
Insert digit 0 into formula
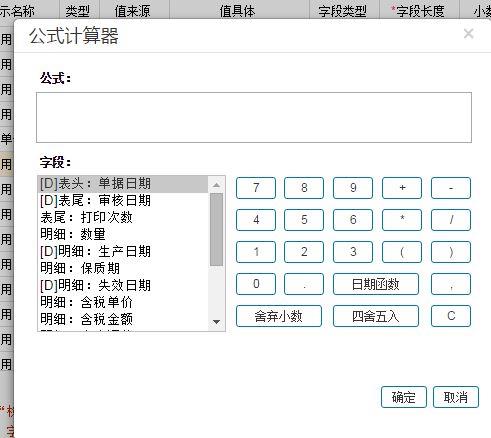(x=256, y=284)
